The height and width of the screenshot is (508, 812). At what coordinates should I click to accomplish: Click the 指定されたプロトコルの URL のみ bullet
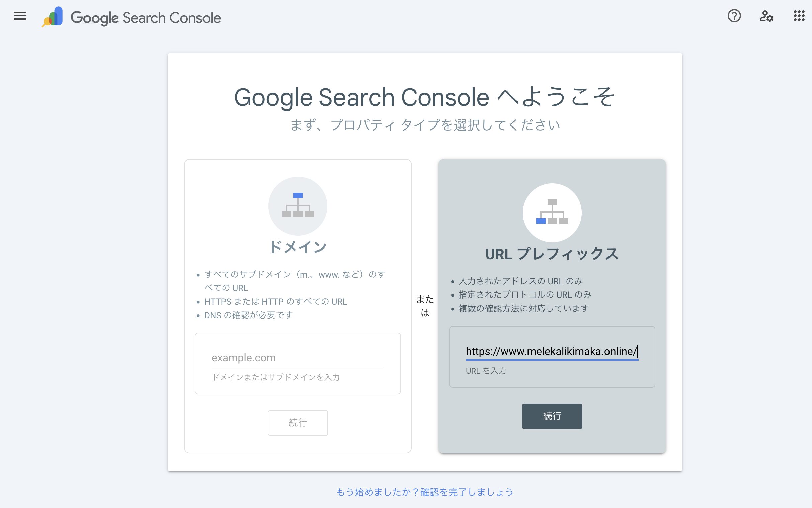point(525,294)
